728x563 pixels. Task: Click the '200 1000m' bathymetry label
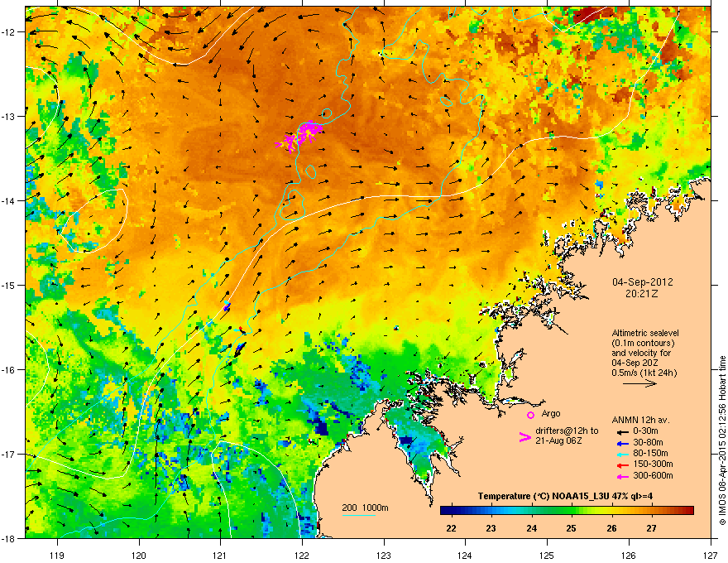[366, 508]
